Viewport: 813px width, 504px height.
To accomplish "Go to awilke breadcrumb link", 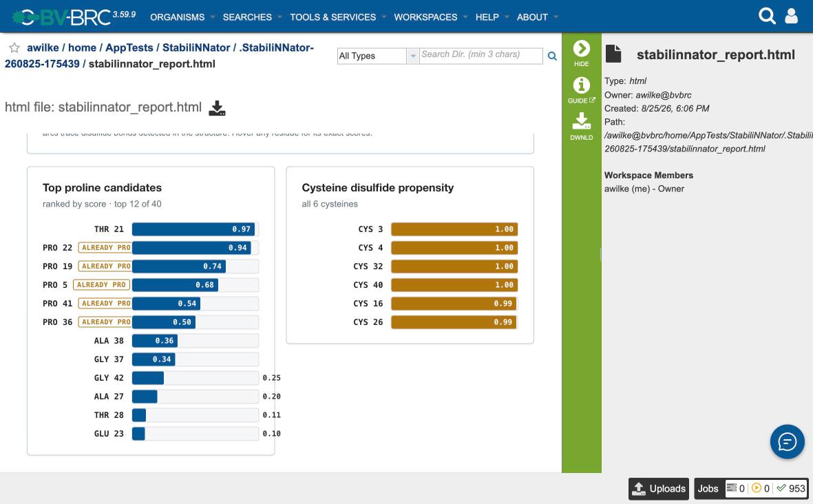I will (x=43, y=48).
